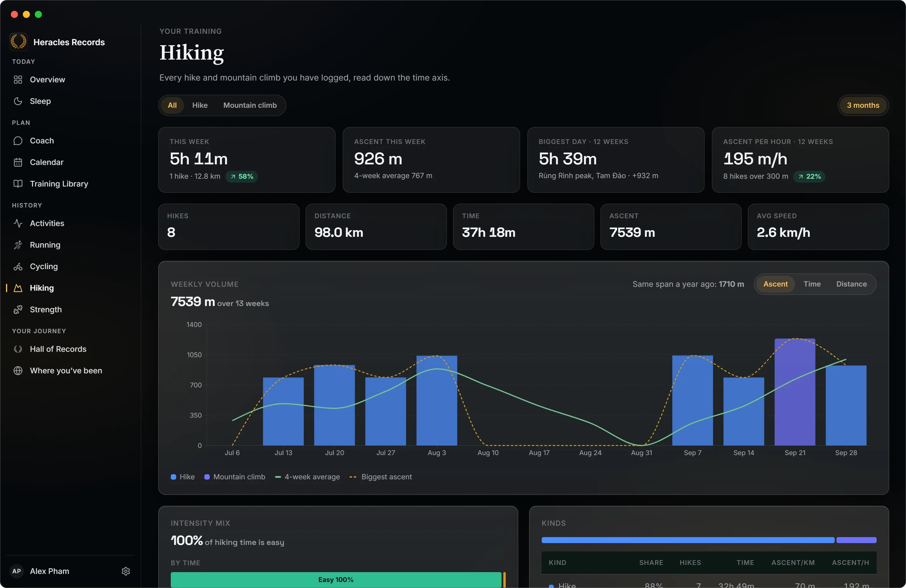Click the AP avatar badge
Viewport: 906px width, 588px height.
pos(17,571)
